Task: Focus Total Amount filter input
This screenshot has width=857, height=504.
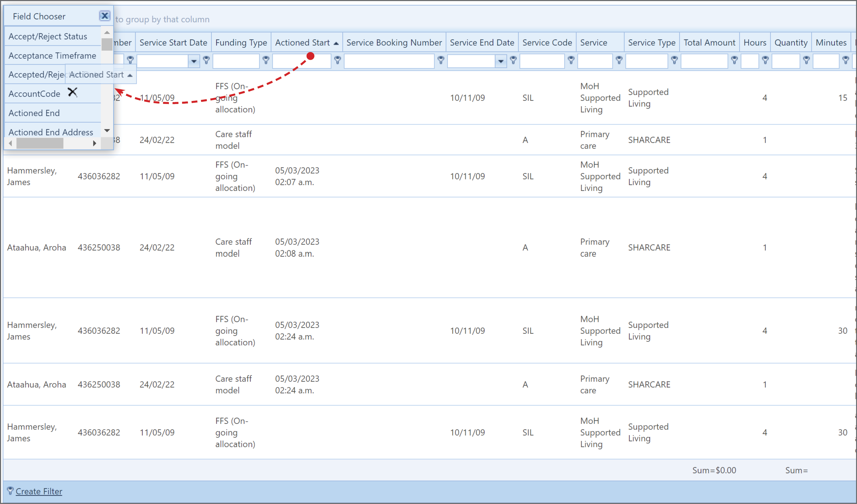Action: click(x=704, y=61)
